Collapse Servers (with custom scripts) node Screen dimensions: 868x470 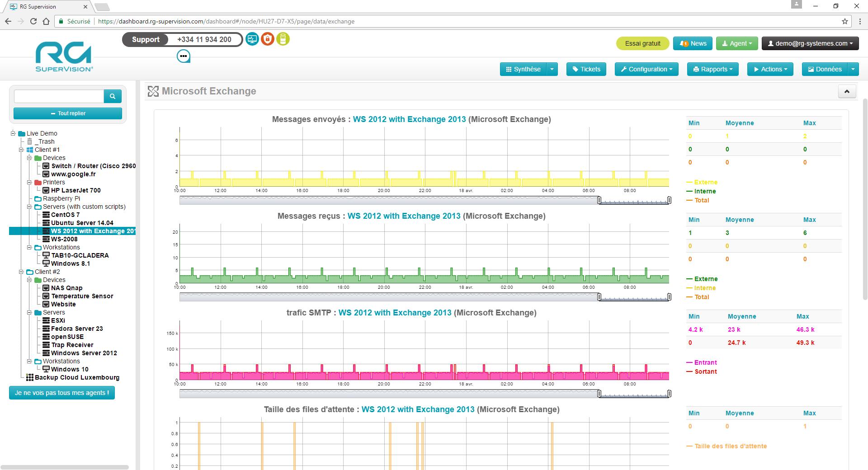pyautogui.click(x=30, y=207)
